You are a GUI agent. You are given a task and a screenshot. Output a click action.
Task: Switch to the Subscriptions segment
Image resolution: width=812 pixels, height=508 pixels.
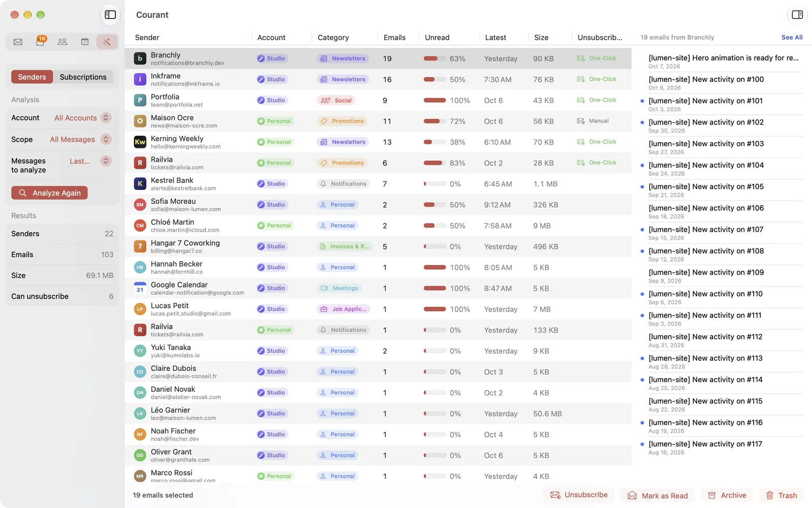click(83, 77)
